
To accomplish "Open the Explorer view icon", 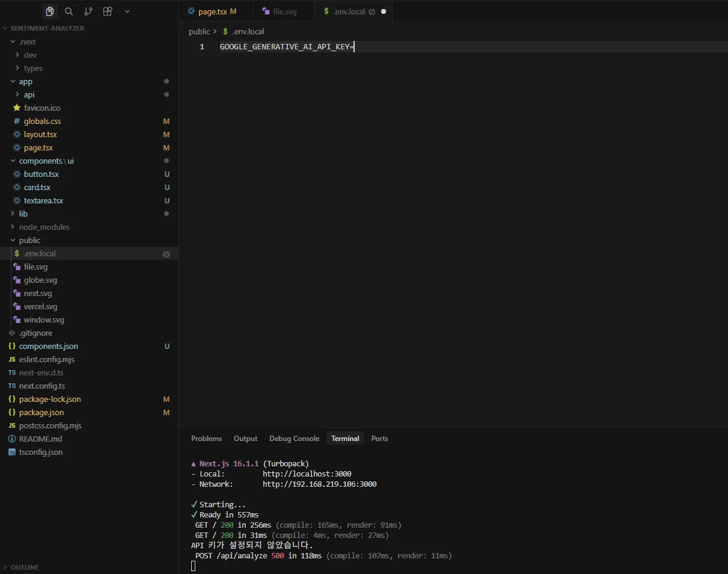I will pos(50,11).
